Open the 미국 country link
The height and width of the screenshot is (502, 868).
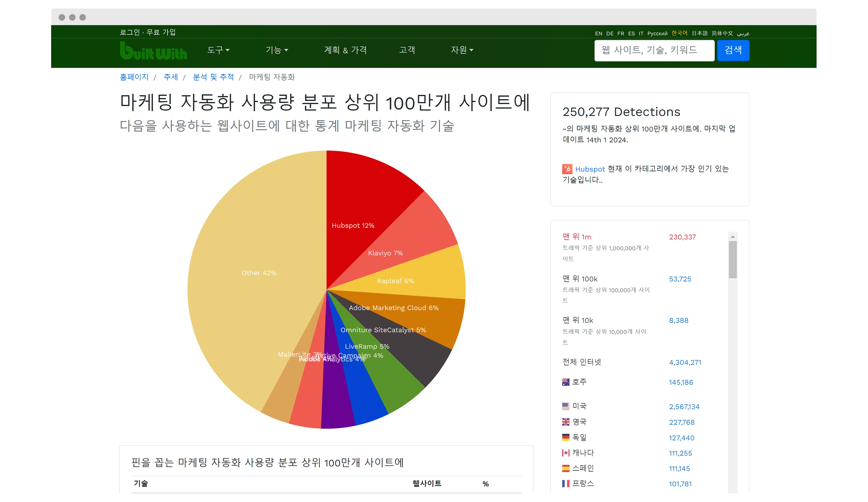[579, 406]
